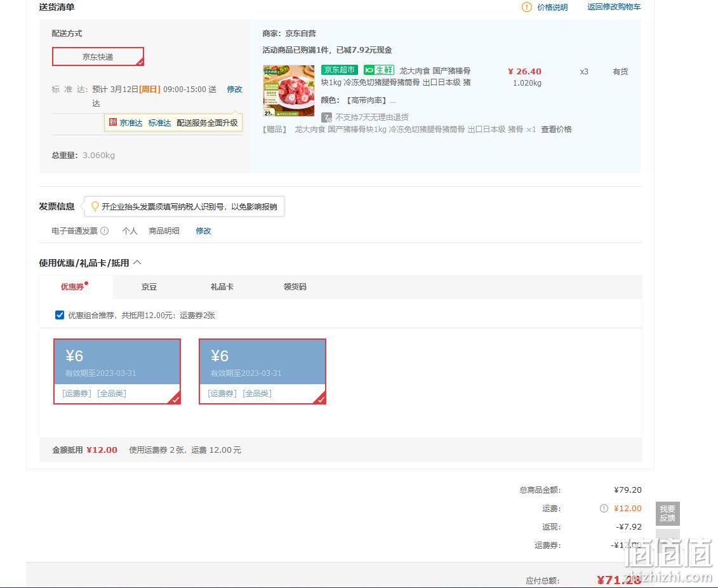Switch to the 领货码 tab
The width and height of the screenshot is (718, 588).
click(295, 286)
